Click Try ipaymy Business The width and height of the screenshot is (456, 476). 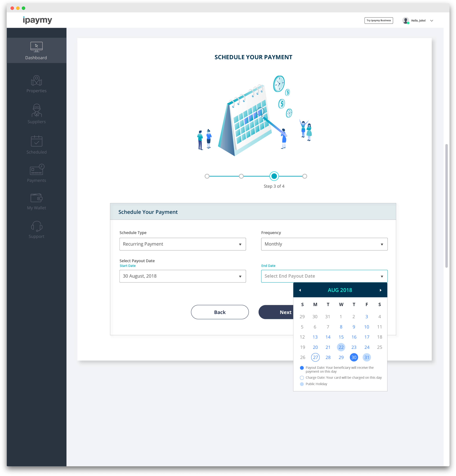coord(379,20)
